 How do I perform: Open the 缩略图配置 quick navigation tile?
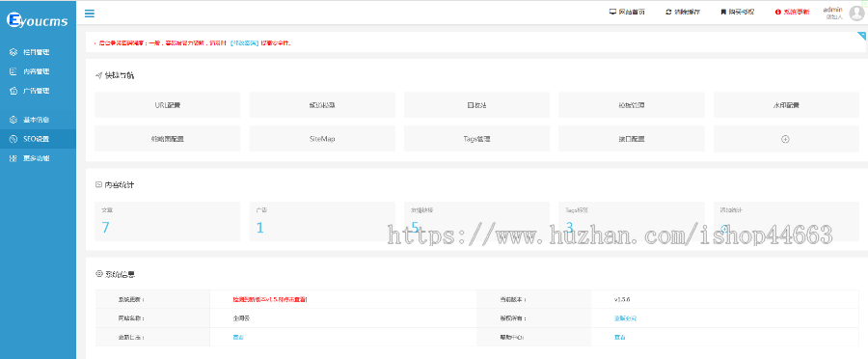tap(167, 139)
